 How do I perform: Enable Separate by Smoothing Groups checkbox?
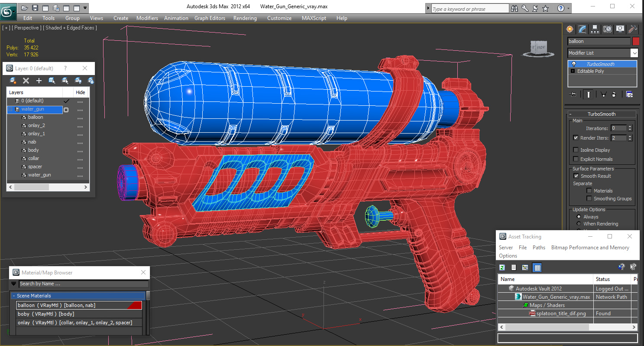coord(589,199)
